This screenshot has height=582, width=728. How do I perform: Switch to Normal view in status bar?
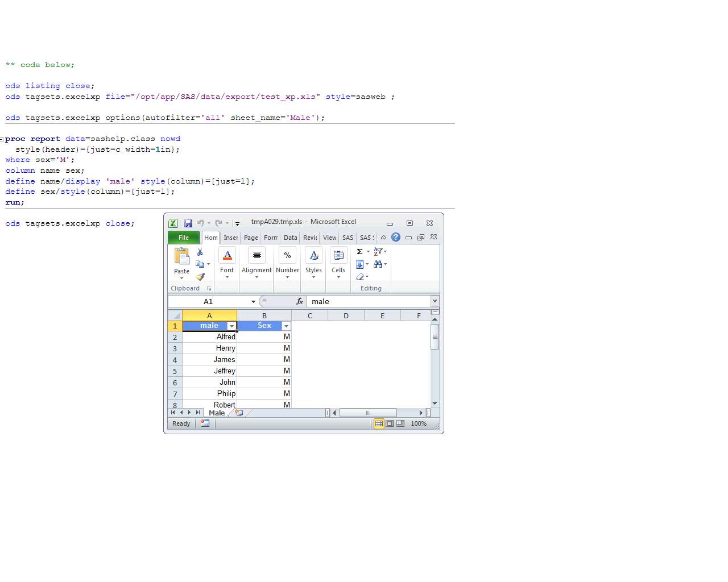pos(379,423)
